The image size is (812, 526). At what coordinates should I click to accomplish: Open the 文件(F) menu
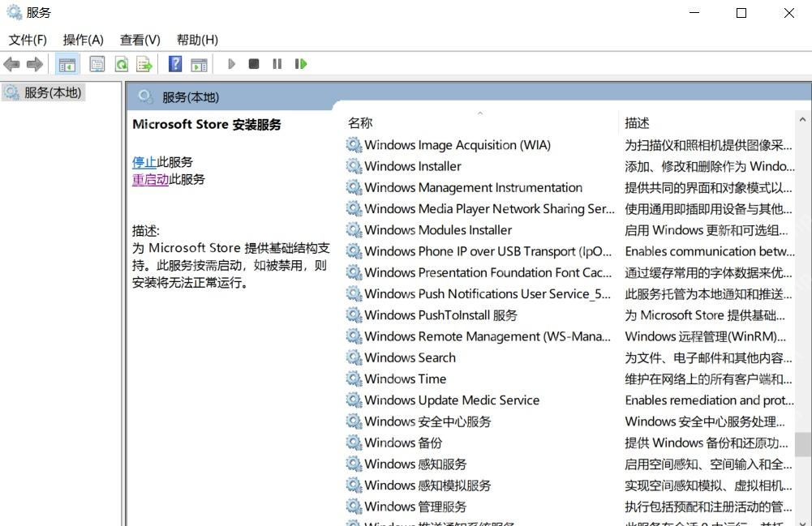(28, 40)
